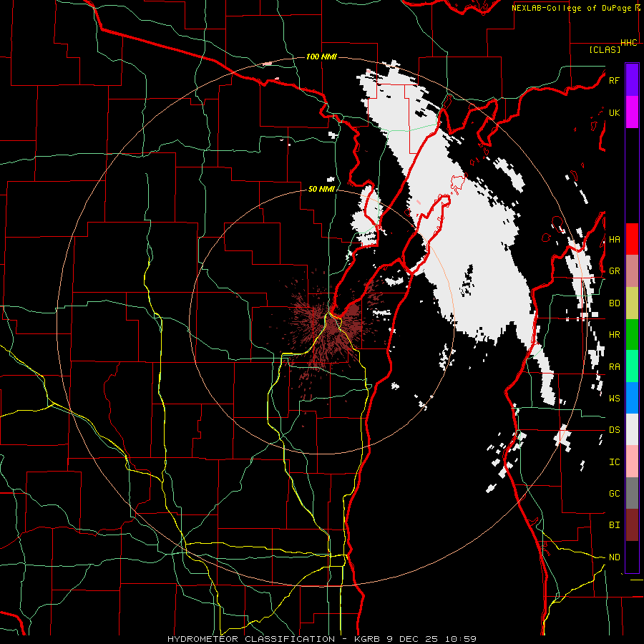Click the KGRB radar site identifier

368,639
